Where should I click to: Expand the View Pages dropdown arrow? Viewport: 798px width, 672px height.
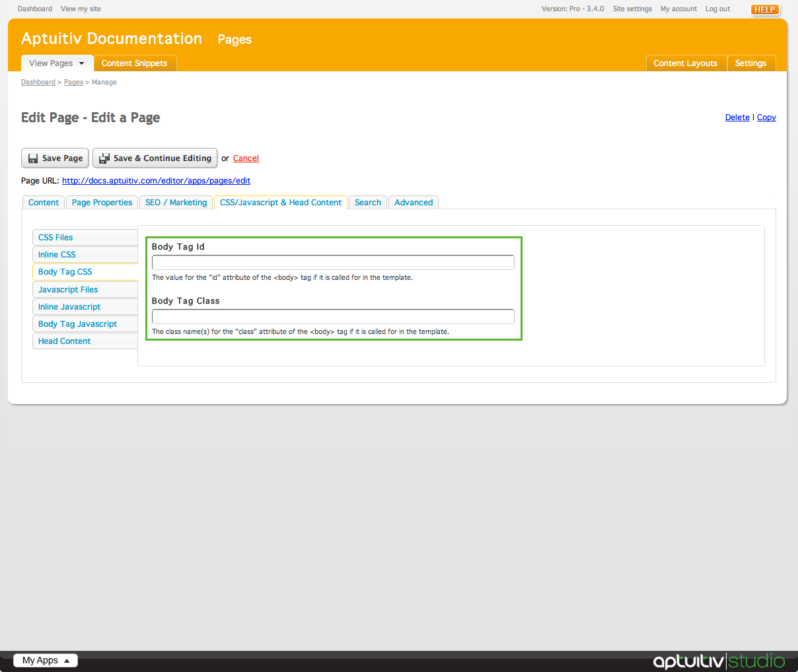pyautogui.click(x=82, y=63)
